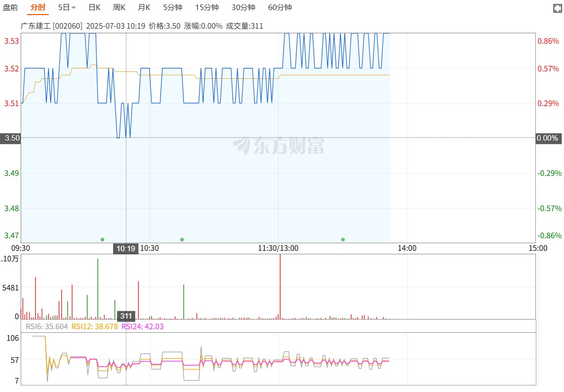Viewport: 564px width, 392px height.
Task: Show the 5分钟 chart
Action: point(172,7)
